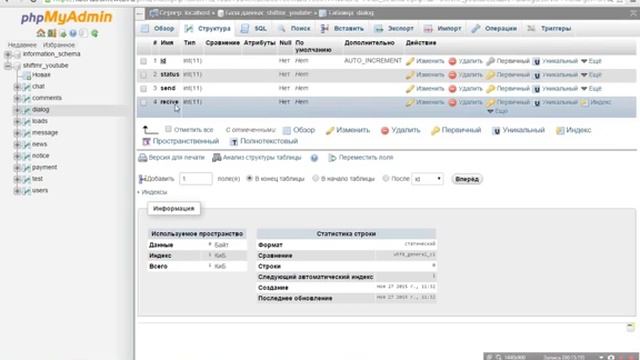Check the checkbox for the status column

143,75
